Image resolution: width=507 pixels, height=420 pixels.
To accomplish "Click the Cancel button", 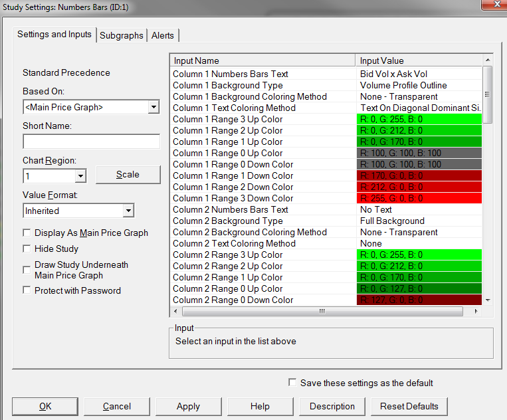I will pos(117,407).
